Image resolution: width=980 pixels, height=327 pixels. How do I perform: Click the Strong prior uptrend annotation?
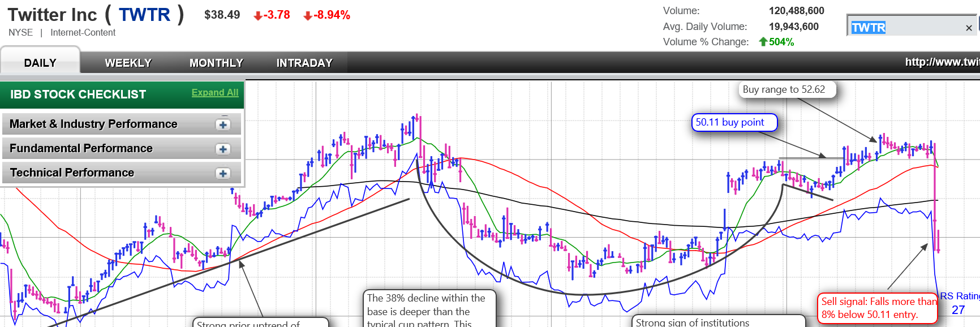tap(261, 322)
